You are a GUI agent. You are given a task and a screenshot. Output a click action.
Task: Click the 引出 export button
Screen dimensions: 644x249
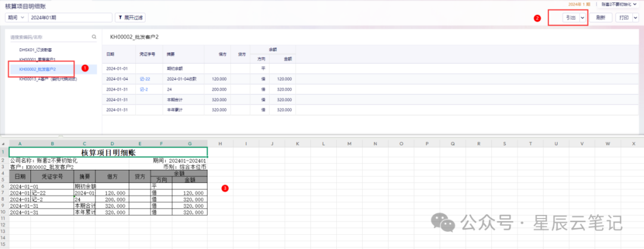[x=571, y=18]
